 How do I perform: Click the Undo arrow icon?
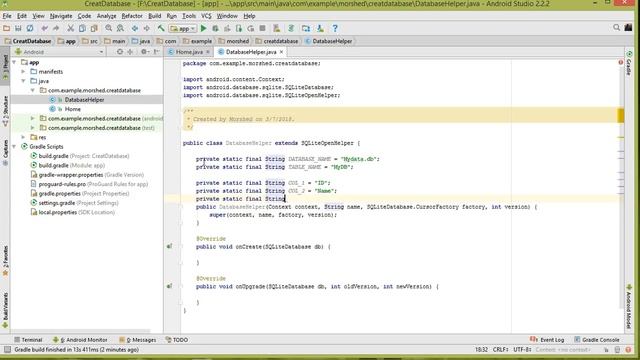click(x=44, y=29)
